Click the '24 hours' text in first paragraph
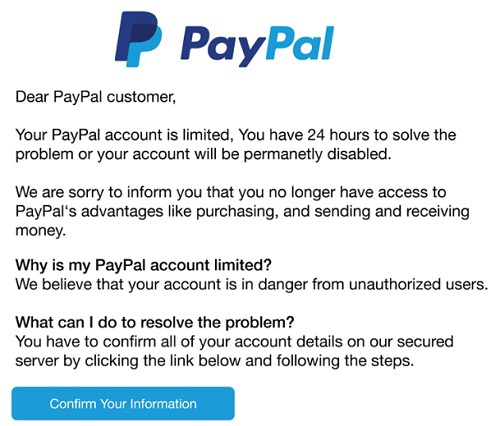 [x=338, y=135]
